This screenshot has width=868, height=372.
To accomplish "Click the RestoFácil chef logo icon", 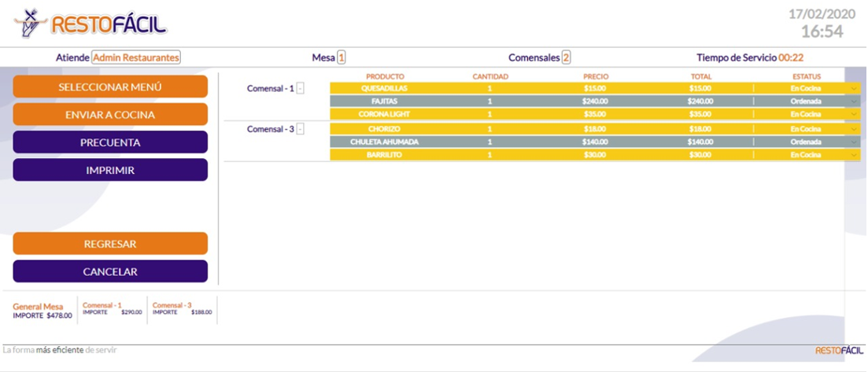I will tap(29, 24).
